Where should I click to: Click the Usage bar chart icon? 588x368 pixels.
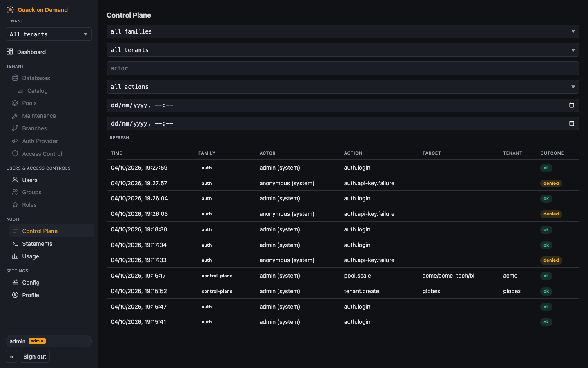tap(15, 256)
